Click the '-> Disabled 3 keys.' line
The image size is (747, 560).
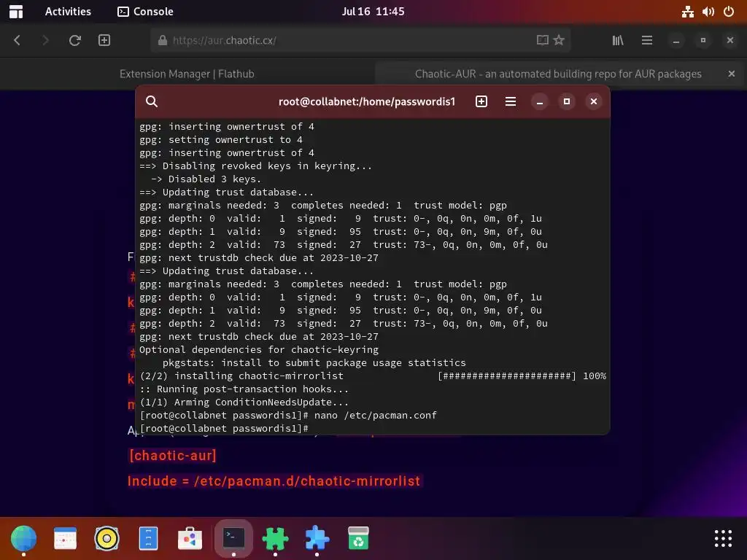[x=206, y=179]
